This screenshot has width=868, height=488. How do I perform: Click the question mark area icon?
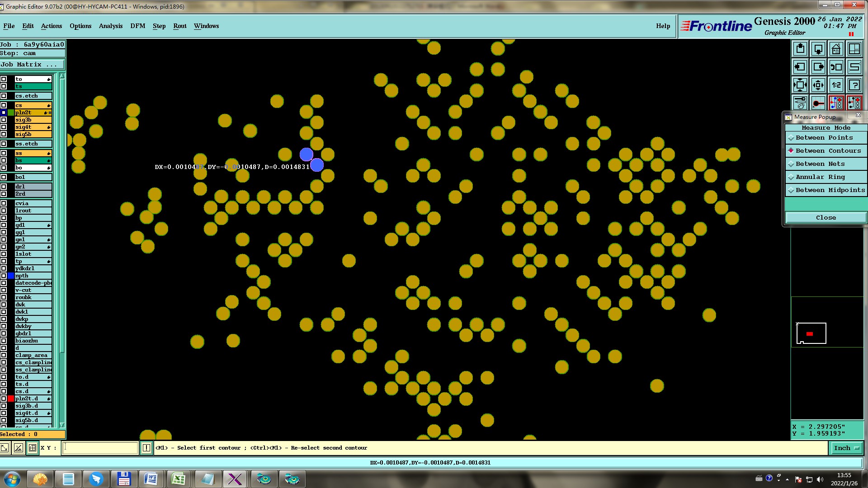pos(854,85)
